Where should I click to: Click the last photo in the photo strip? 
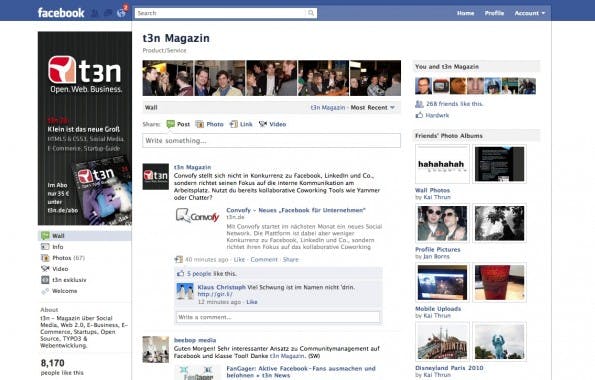click(375, 78)
